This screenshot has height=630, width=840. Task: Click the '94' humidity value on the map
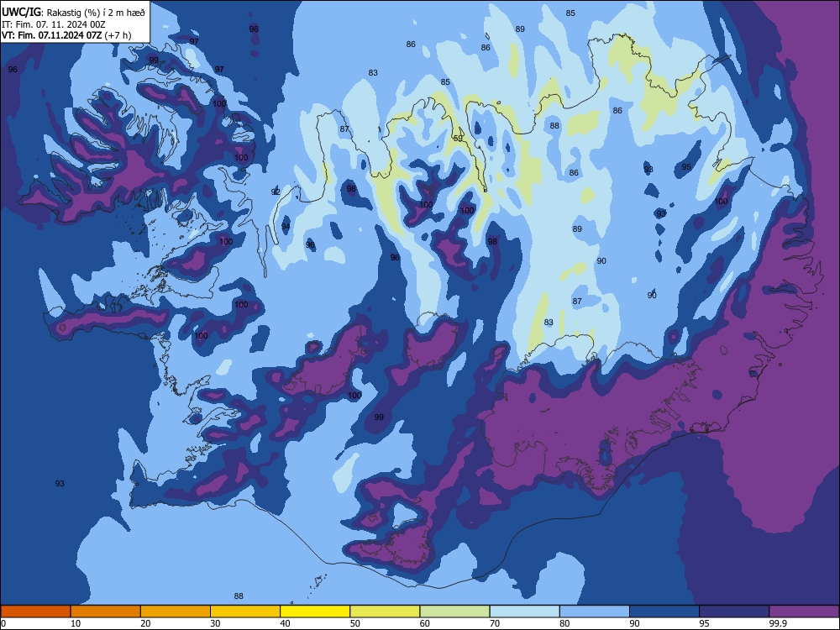(x=286, y=227)
